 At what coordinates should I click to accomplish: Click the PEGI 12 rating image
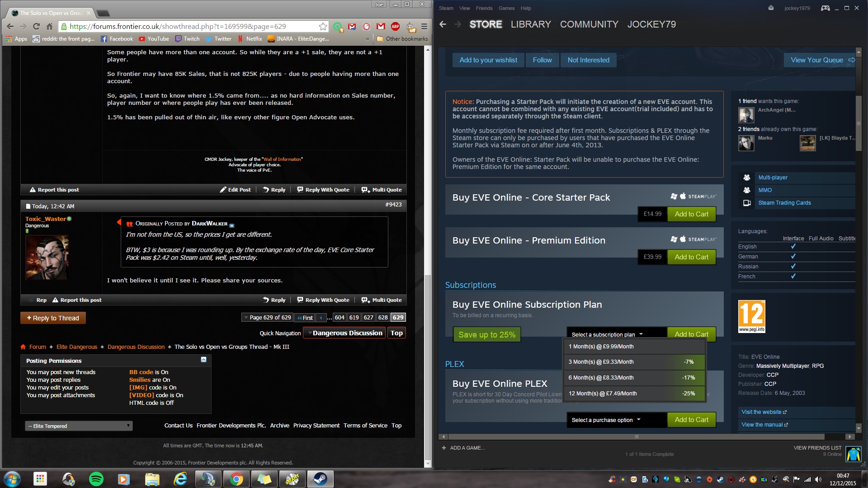751,316
